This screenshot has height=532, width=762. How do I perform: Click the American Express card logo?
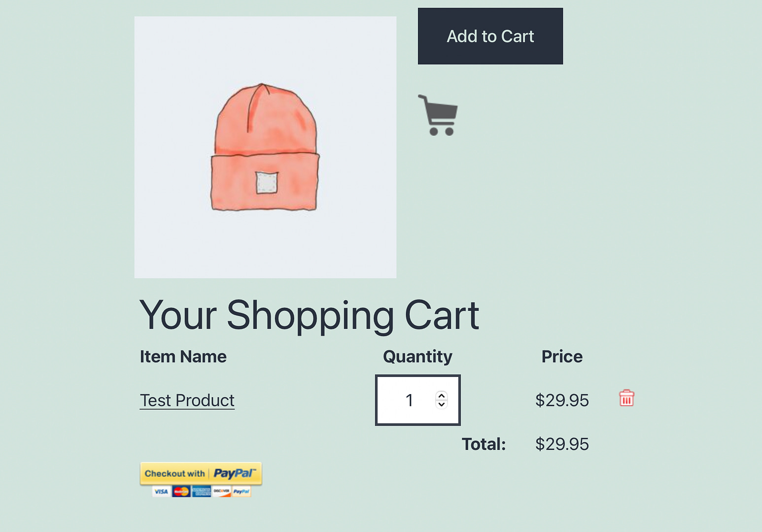(202, 491)
